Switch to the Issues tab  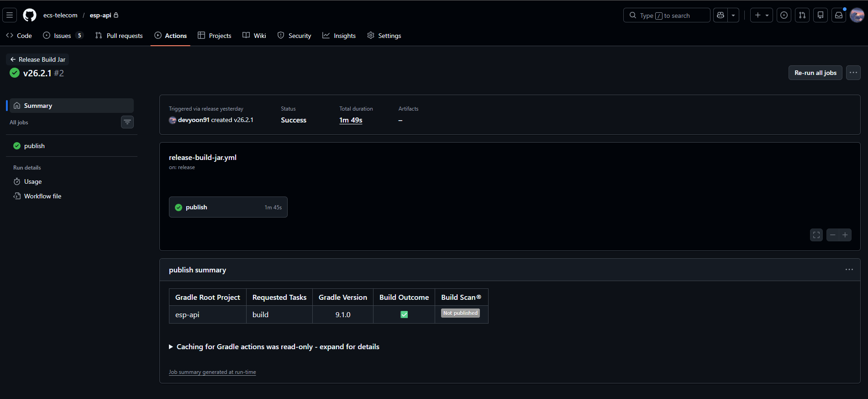coord(63,36)
